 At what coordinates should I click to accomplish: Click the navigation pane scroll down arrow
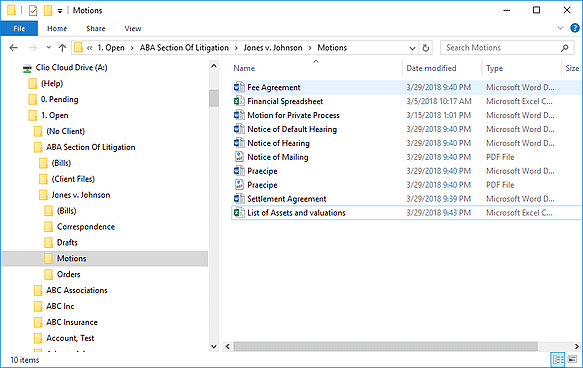pos(214,346)
